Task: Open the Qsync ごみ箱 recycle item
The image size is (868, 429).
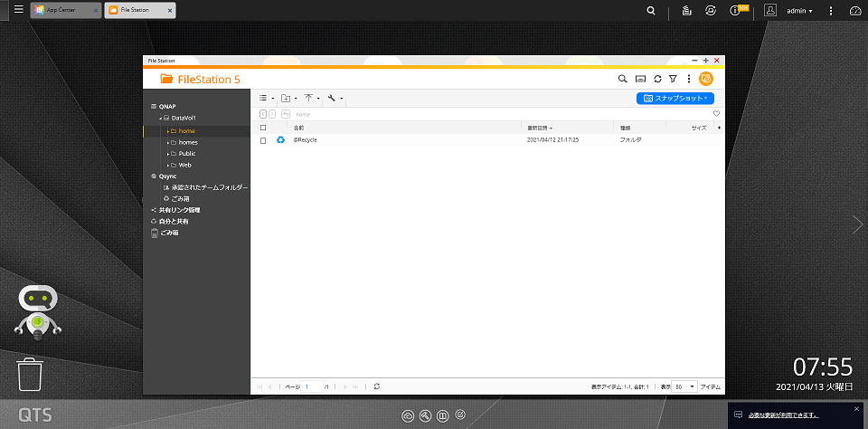Action: pos(181,198)
